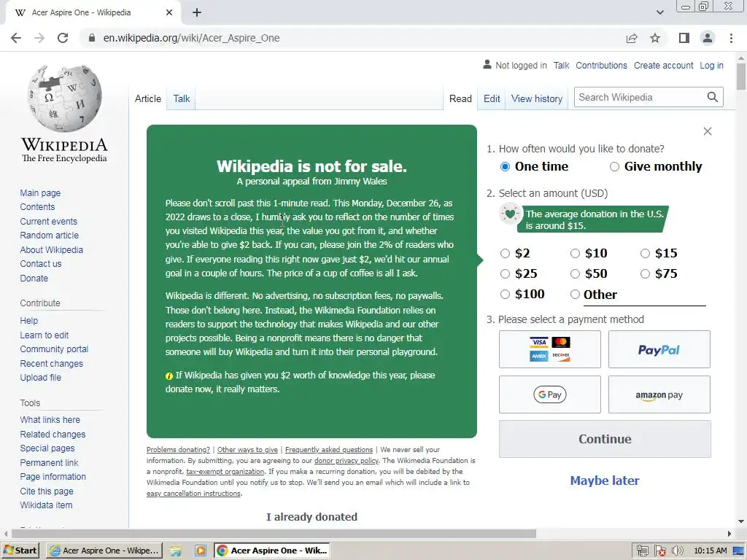Click the network tray icon

[642, 551]
